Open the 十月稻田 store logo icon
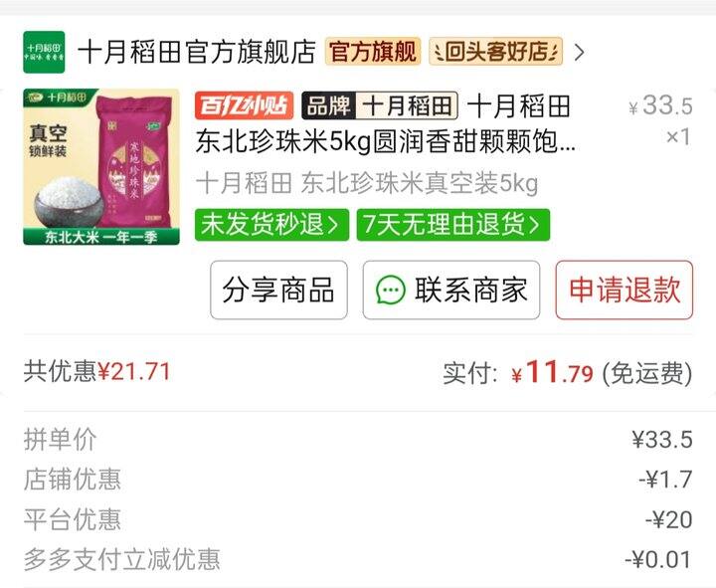This screenshot has width=716, height=588. coord(44,52)
